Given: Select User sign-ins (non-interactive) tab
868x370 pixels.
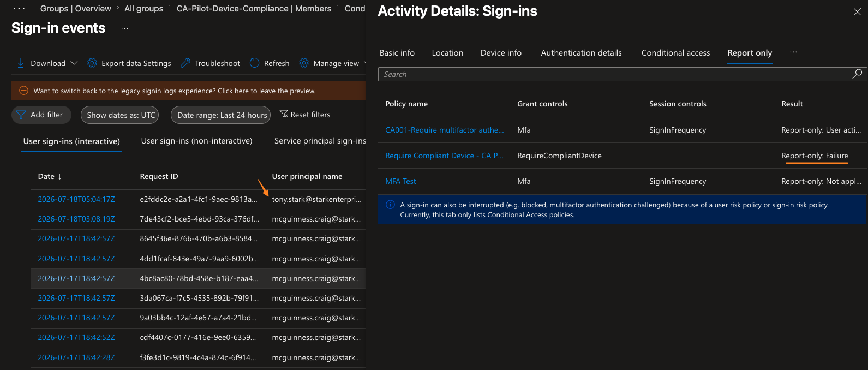Looking at the screenshot, I should (x=196, y=141).
